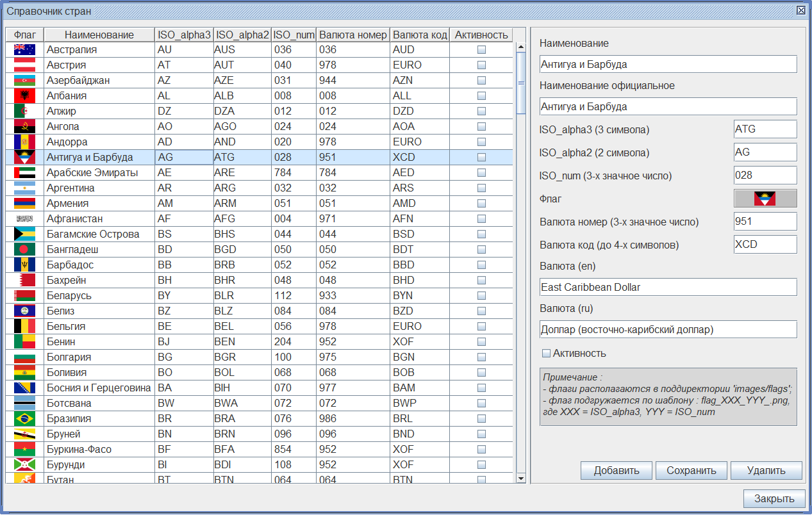Click the Сохранить button
Viewport: 812px width, 515px height.
[691, 470]
